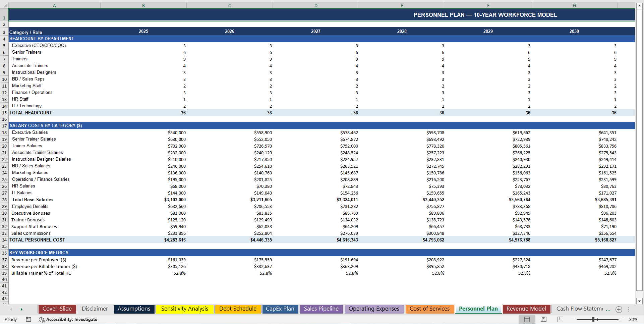Open zoom dialog via 80% button
The width and height of the screenshot is (644, 324).
(634, 319)
